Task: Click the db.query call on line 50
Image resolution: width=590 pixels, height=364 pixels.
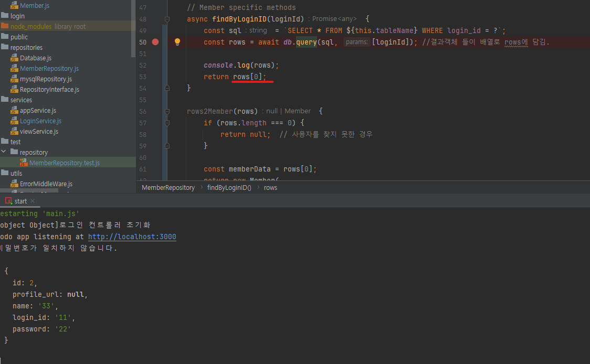Action: pos(300,42)
